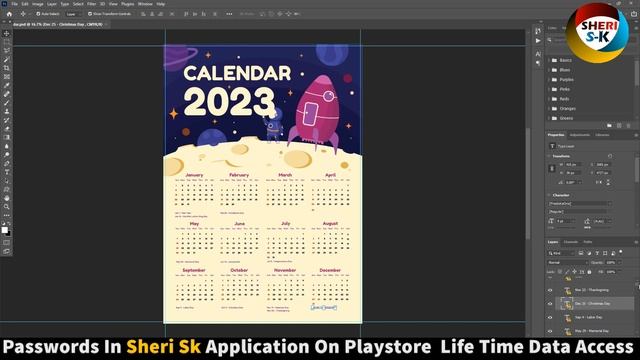Select the Path Selection tool
The width and height of the screenshot is (640, 360).
(x=7, y=180)
